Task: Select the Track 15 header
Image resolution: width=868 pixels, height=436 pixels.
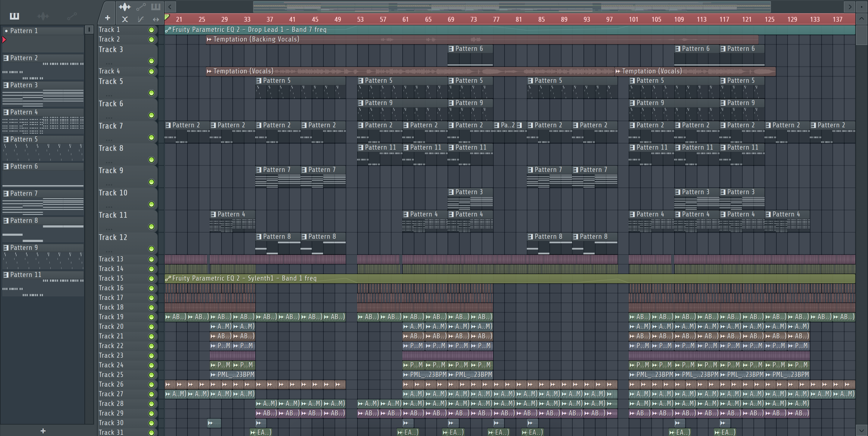Action: pyautogui.click(x=127, y=279)
